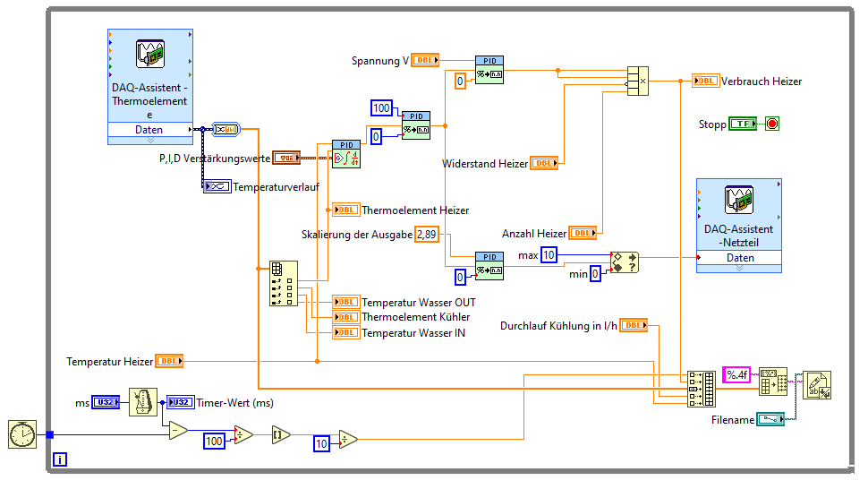
Task: Click the dynamic data conversion node
Action: click(226, 130)
